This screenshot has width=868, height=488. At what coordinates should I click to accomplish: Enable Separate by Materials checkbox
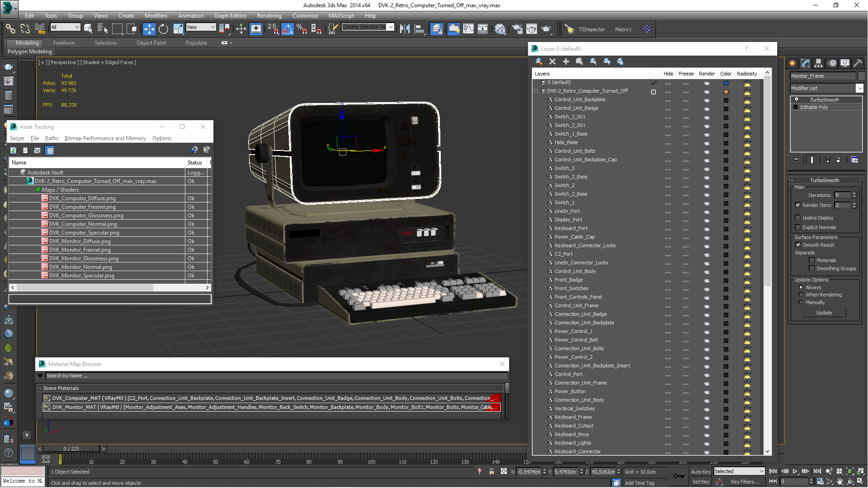pyautogui.click(x=811, y=260)
